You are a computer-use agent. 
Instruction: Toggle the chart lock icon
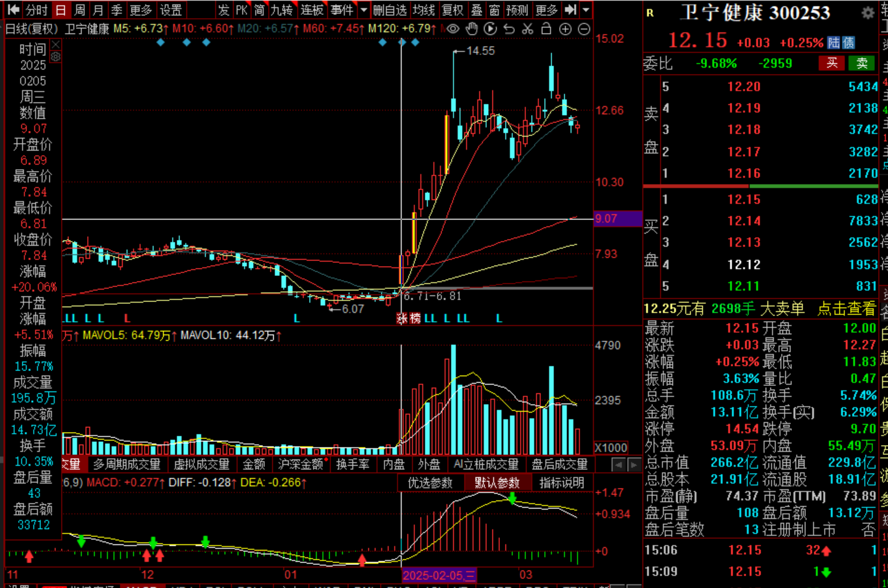547,29
